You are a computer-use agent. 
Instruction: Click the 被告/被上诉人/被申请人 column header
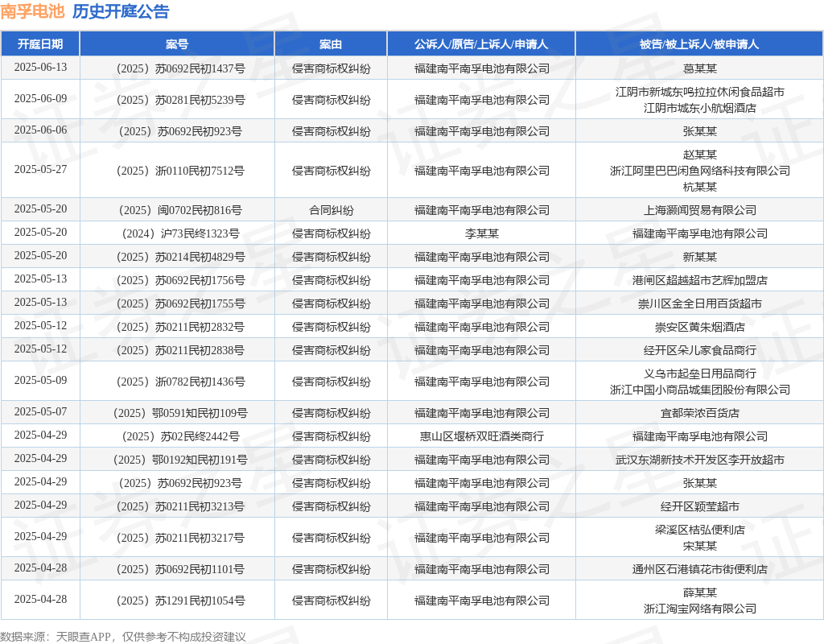[699, 44]
